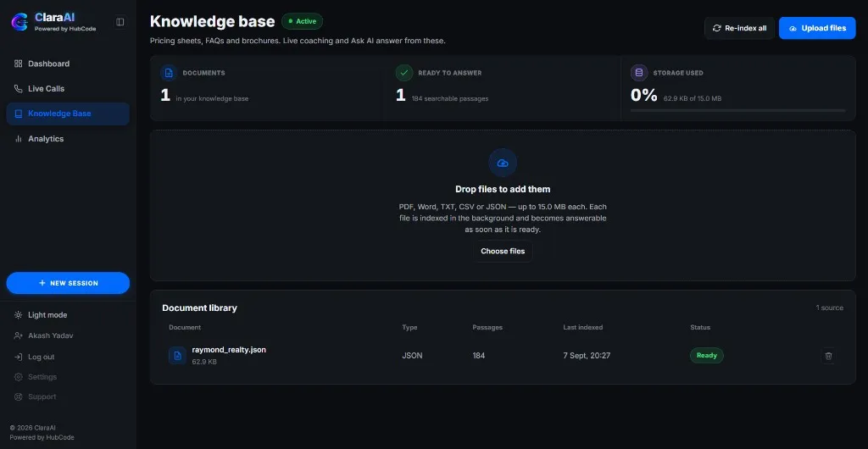Click the Powered by HubCode footer text
868x449 pixels.
[x=42, y=437]
